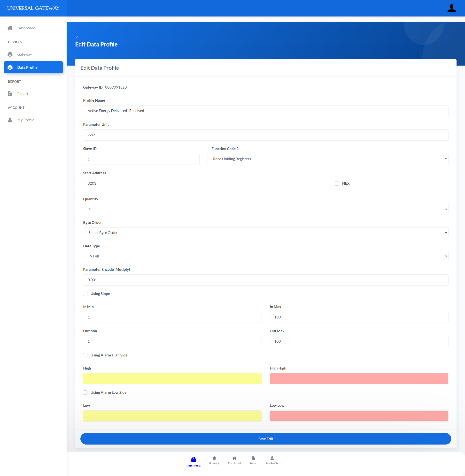This screenshot has height=476, width=465.
Task: Expand the Byte Order select list
Action: coord(265,233)
